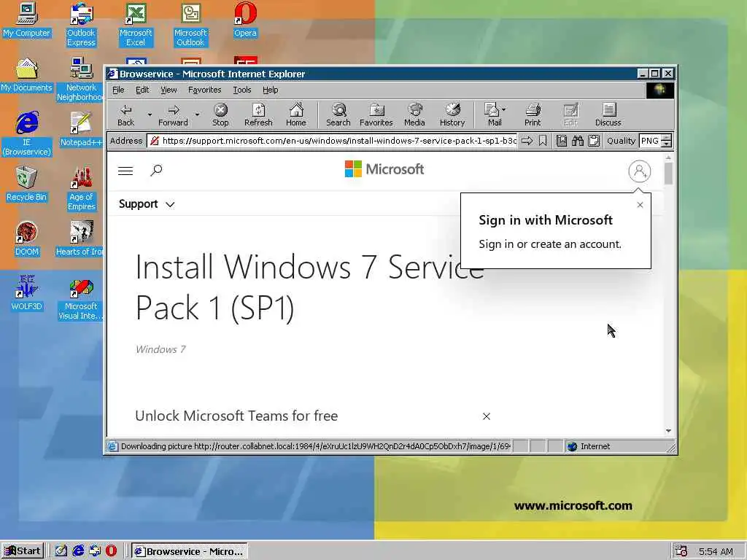
Task: Click the book icon after the bookmark icon
Action: pos(562,141)
